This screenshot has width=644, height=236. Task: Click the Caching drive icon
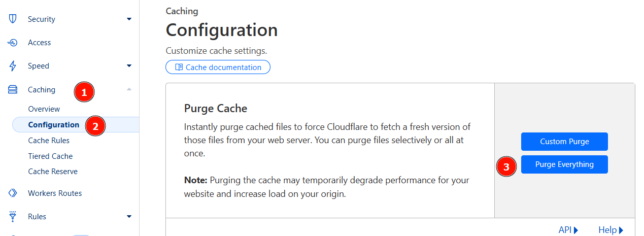(x=13, y=90)
